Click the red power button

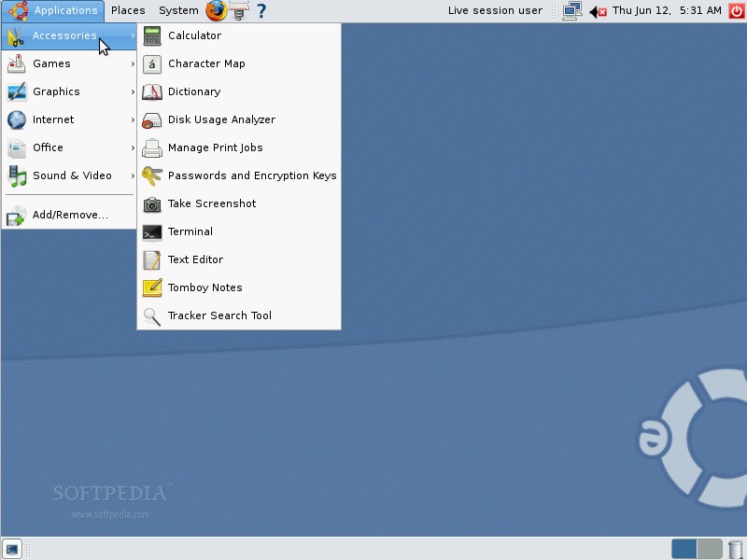pyautogui.click(x=736, y=11)
